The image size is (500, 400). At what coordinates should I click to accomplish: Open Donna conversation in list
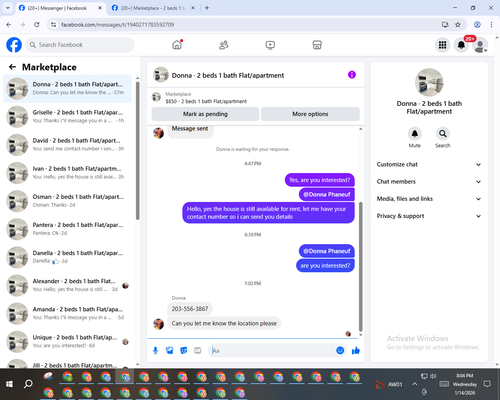(x=67, y=89)
